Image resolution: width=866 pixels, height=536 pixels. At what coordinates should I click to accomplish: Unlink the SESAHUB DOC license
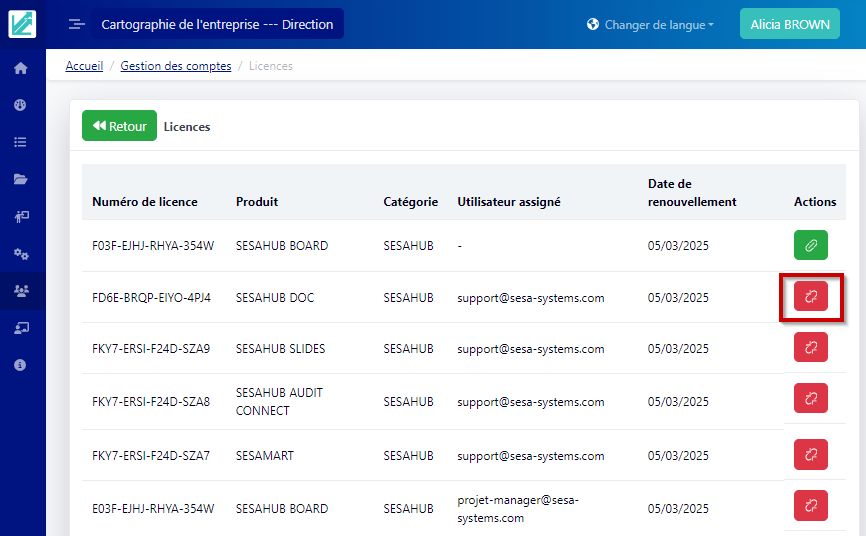click(810, 297)
